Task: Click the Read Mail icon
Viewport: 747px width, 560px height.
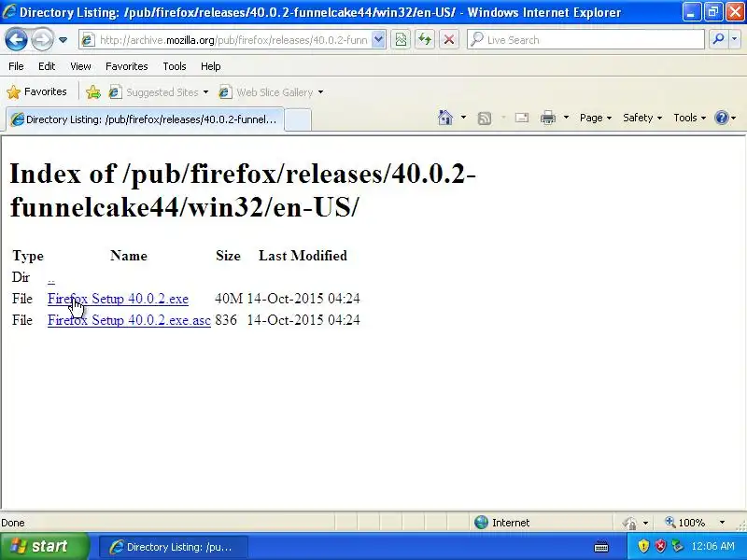Action: [x=522, y=118]
